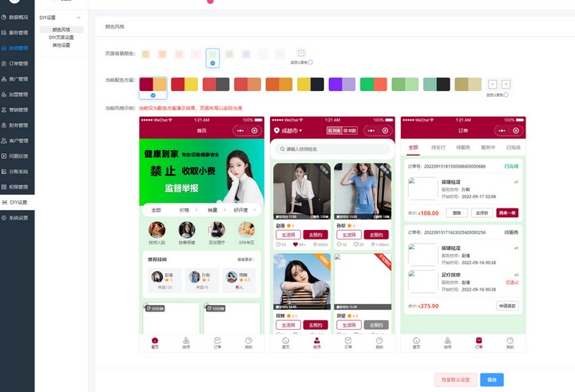Click the 恢复默认设置 button

456,380
